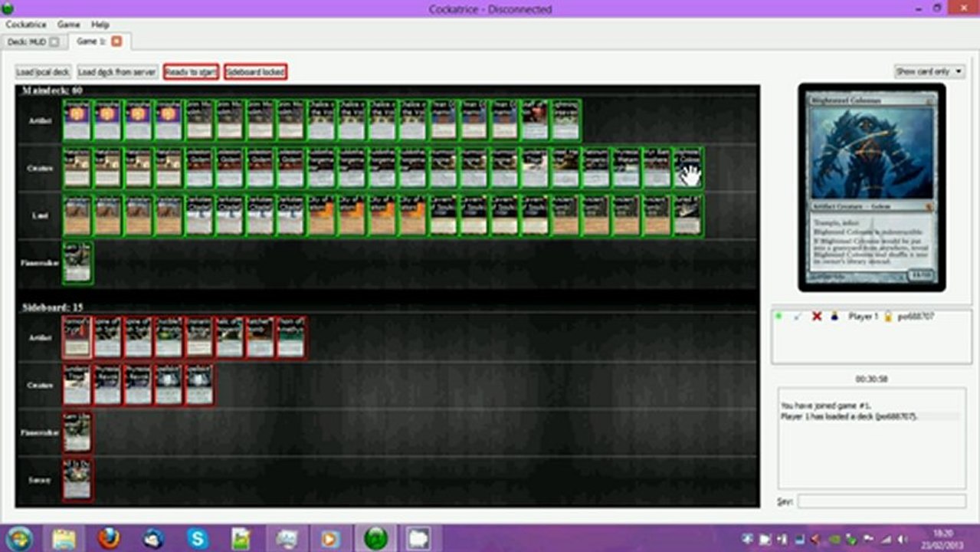Click the Sorcery row label in sideboard
Screen dimensions: 980x552
pyautogui.click(x=38, y=480)
